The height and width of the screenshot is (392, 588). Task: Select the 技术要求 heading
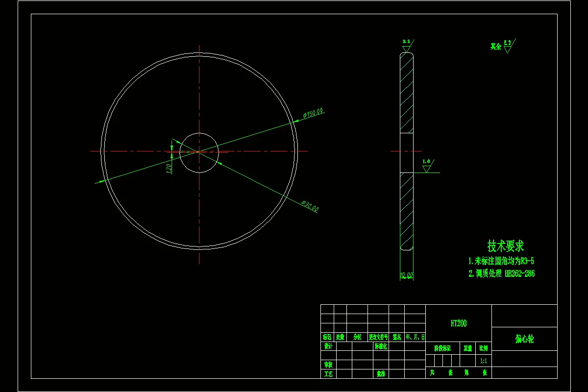click(506, 245)
